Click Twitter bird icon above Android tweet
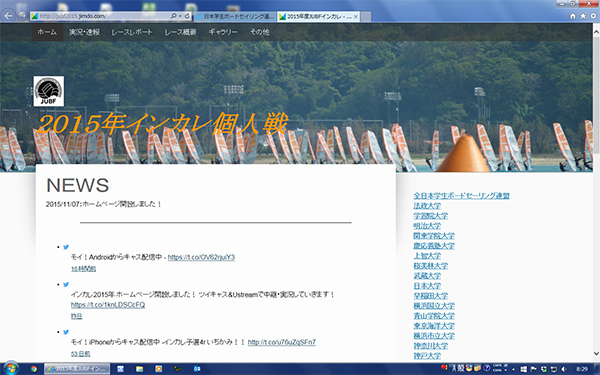 (x=66, y=247)
